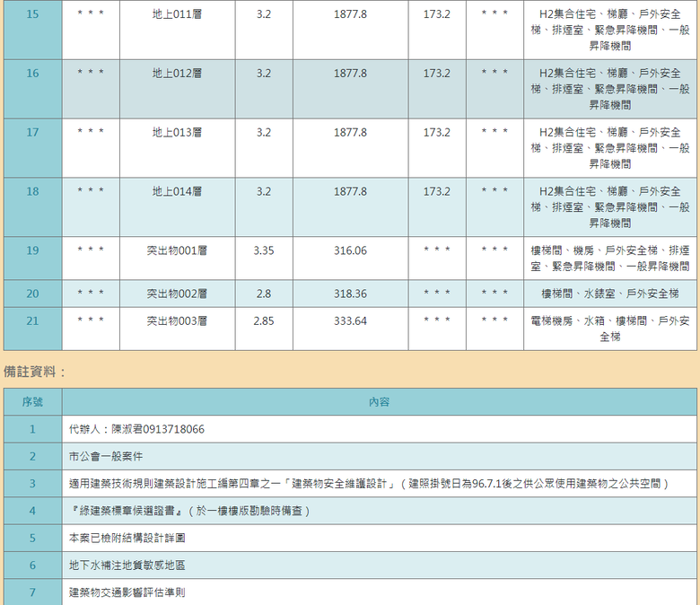Click usage cell 樓梯間、水錶室、戶外安全梯
The width and height of the screenshot is (700, 605).
click(610, 294)
